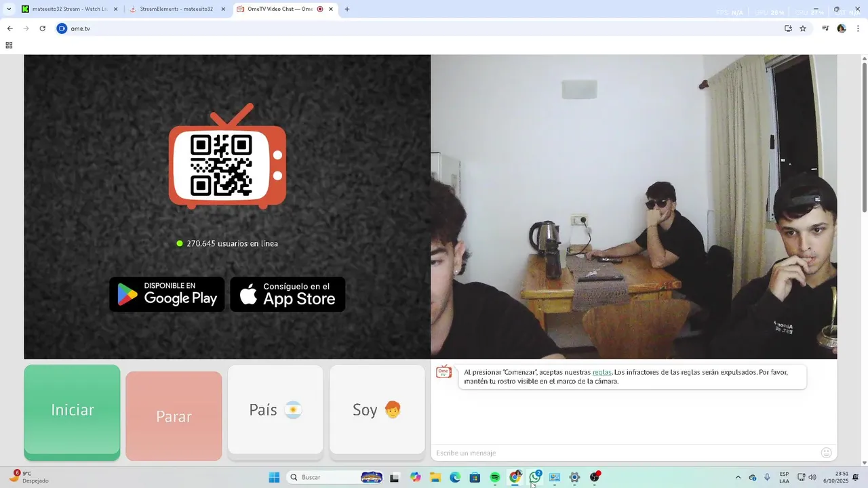This screenshot has height=488, width=868.
Task: Open the App Store download badge
Action: point(288,294)
